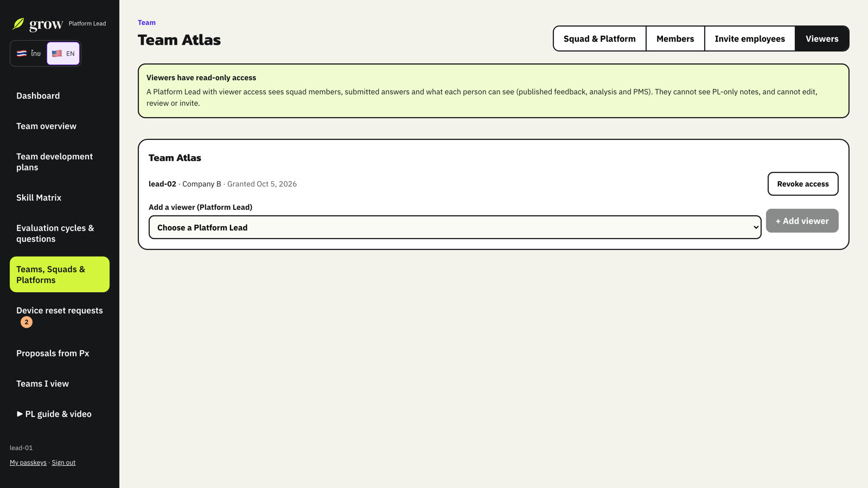Revoke access for lead-02

click(803, 184)
